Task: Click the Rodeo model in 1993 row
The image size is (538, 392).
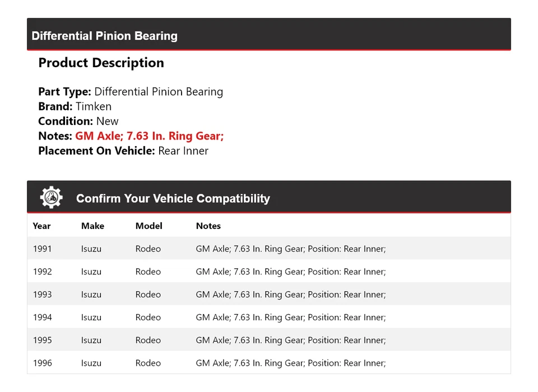Action: [148, 295]
